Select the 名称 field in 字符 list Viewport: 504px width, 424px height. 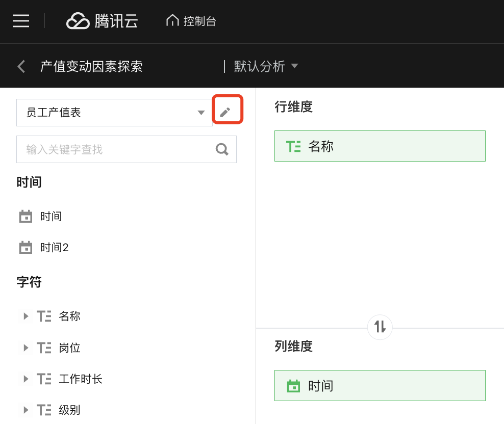[69, 316]
